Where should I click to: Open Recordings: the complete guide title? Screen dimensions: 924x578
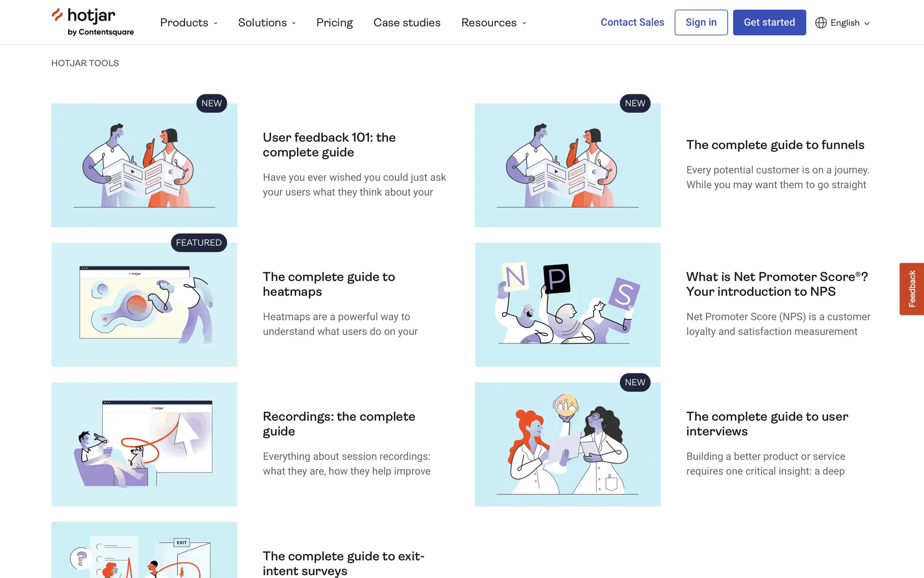click(339, 423)
